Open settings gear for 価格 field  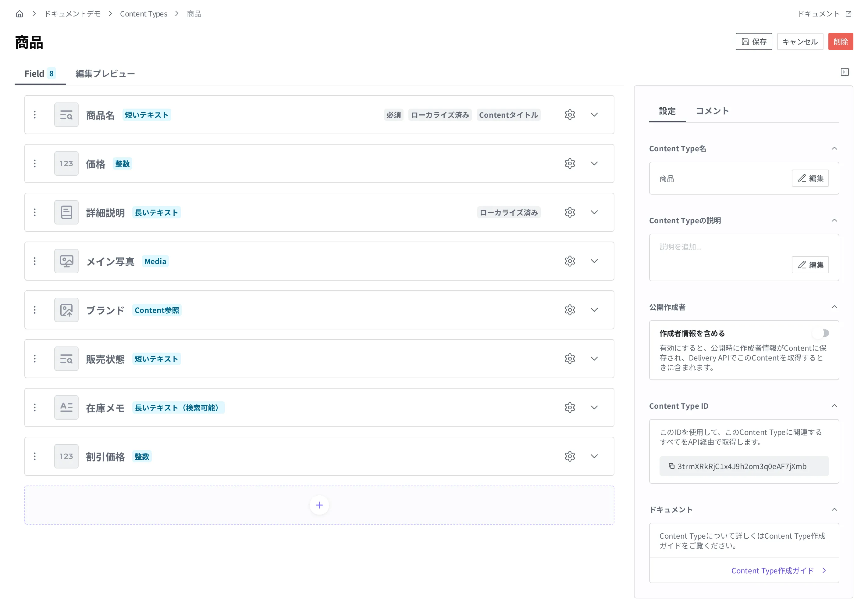tap(570, 163)
